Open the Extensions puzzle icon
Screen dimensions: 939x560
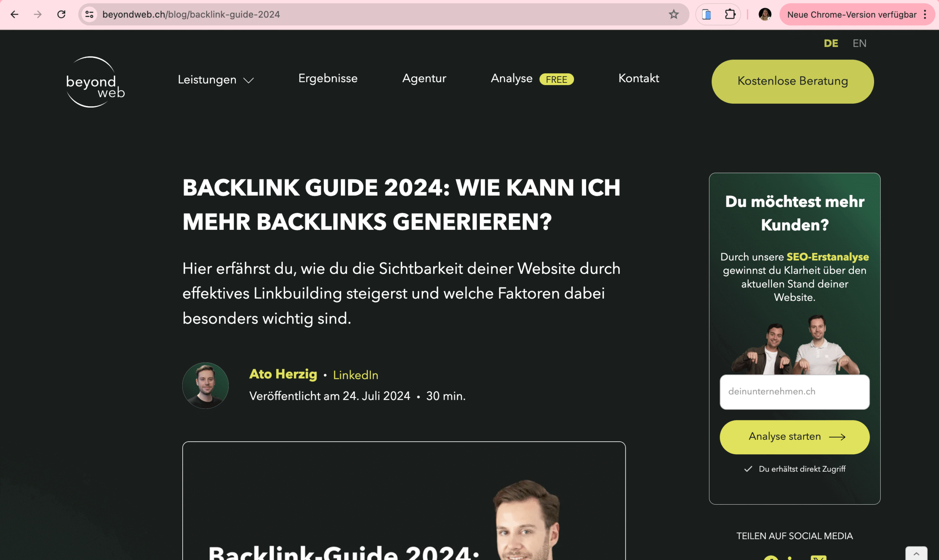(x=730, y=14)
